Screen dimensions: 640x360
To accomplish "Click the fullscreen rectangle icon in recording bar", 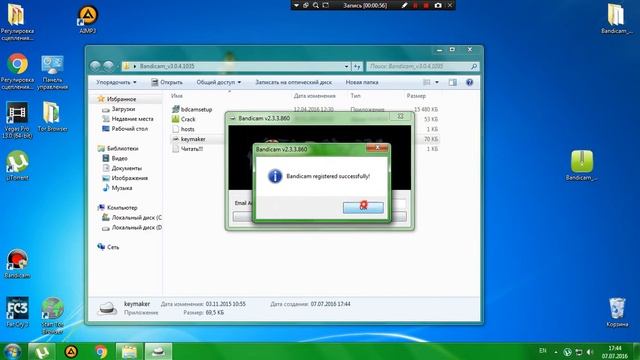I will click(326, 5).
